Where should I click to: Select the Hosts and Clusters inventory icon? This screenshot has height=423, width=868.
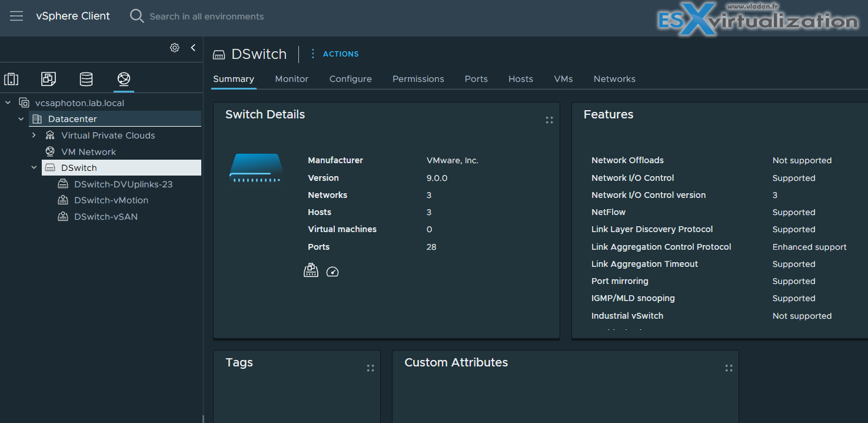(x=11, y=79)
